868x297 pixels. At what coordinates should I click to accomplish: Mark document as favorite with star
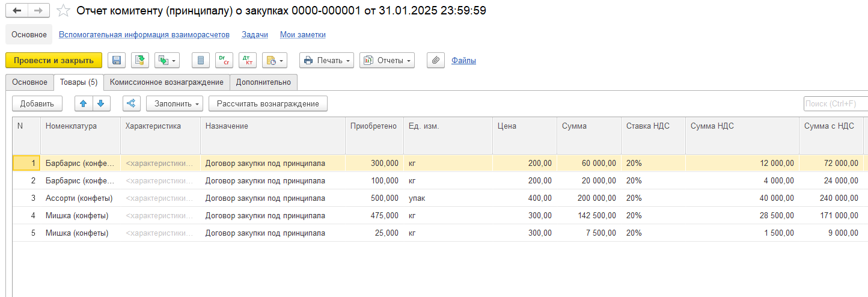(x=63, y=11)
